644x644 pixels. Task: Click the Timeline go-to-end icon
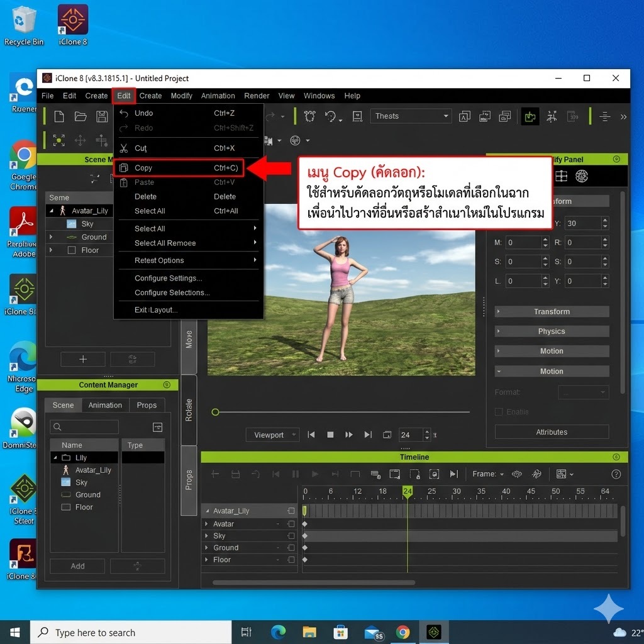pos(454,474)
